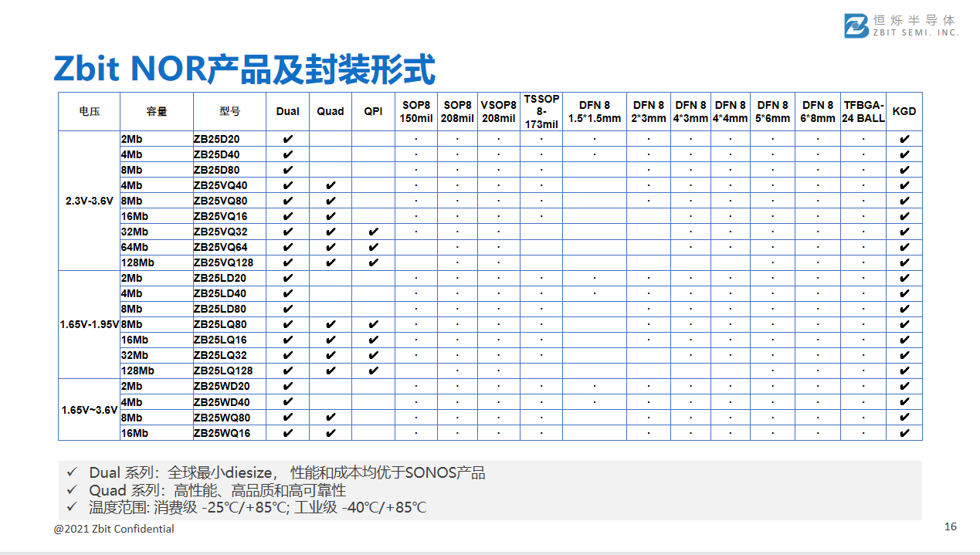980x555 pixels.
Task: Select the '1.65V~3.6V' voltage cell
Action: click(x=90, y=410)
